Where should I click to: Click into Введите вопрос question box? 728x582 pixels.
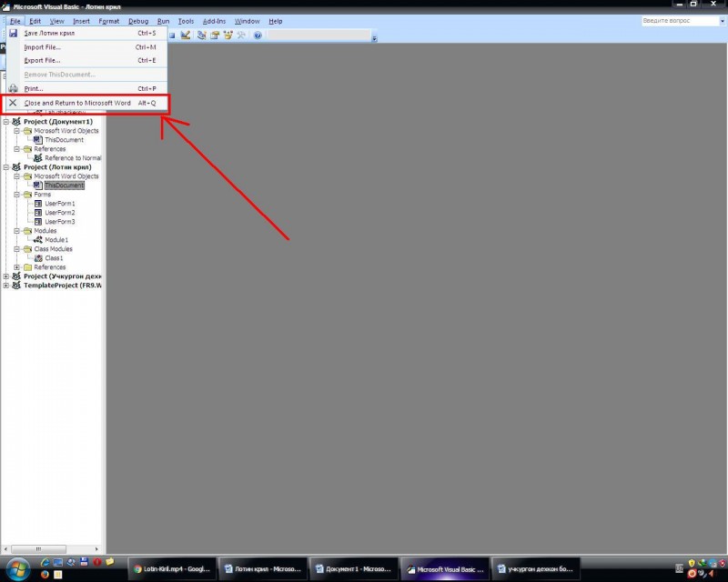click(x=680, y=21)
